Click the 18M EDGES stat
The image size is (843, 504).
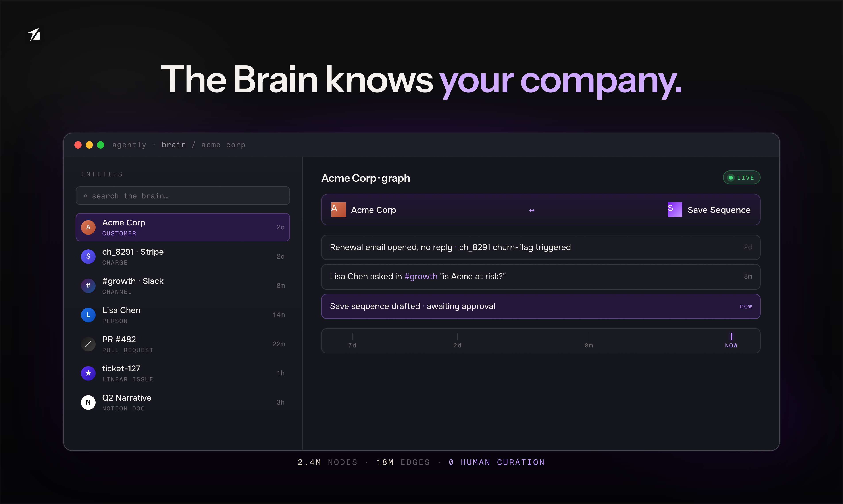403,462
